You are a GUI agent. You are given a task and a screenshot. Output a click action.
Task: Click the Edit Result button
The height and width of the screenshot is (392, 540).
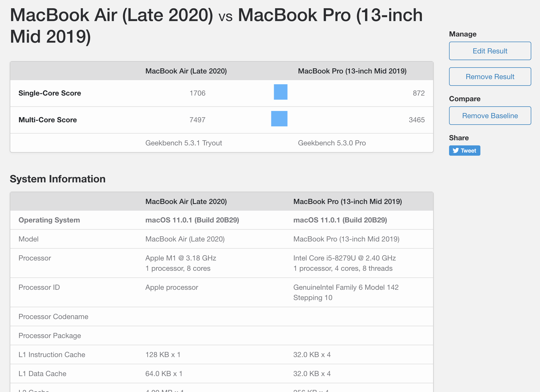pos(490,51)
